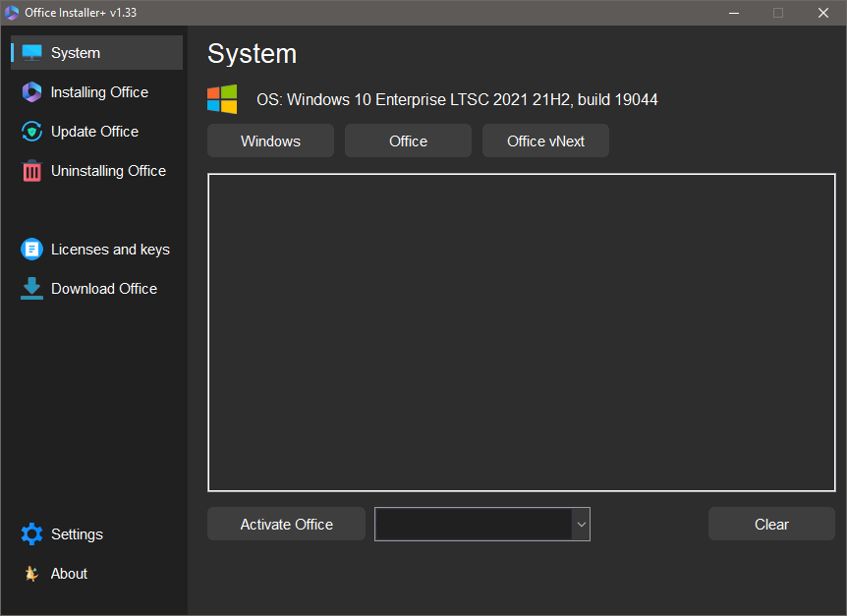Close the Office Installer+ window

tap(823, 13)
